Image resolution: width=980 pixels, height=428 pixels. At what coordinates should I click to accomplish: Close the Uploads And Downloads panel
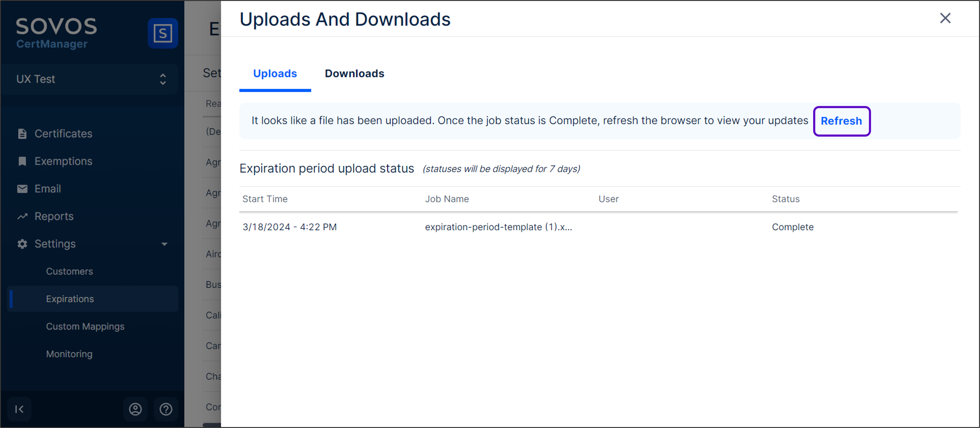pyautogui.click(x=945, y=18)
